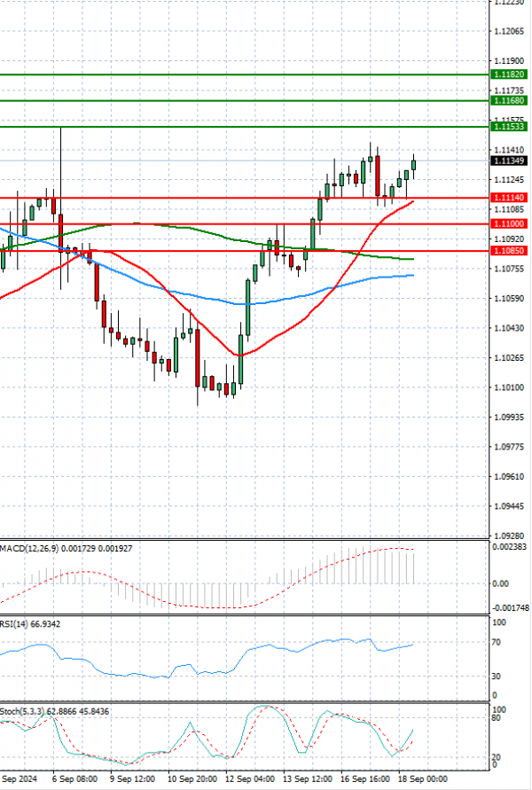Click the 1.11140 red support label
Screen dimensions: 532x790
[509, 198]
